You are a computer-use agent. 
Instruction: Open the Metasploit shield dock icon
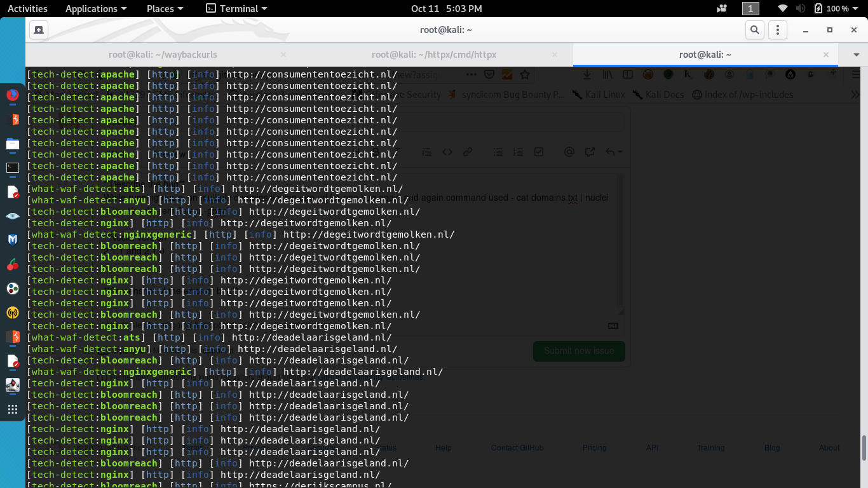pyautogui.click(x=13, y=240)
